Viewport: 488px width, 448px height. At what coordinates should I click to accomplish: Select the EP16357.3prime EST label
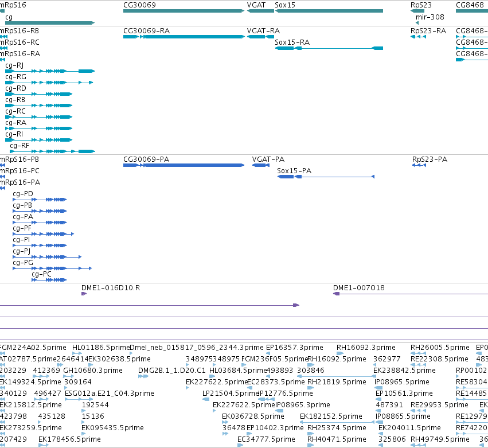tap(294, 348)
